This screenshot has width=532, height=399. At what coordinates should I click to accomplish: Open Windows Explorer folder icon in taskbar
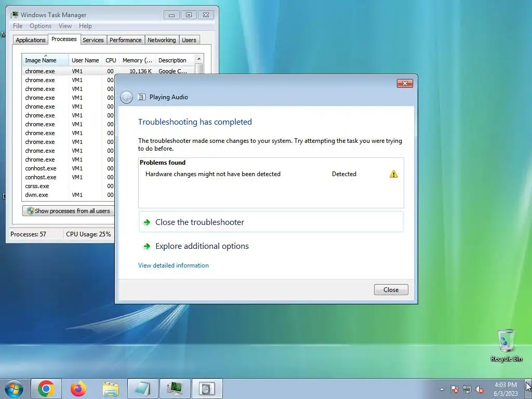click(111, 389)
